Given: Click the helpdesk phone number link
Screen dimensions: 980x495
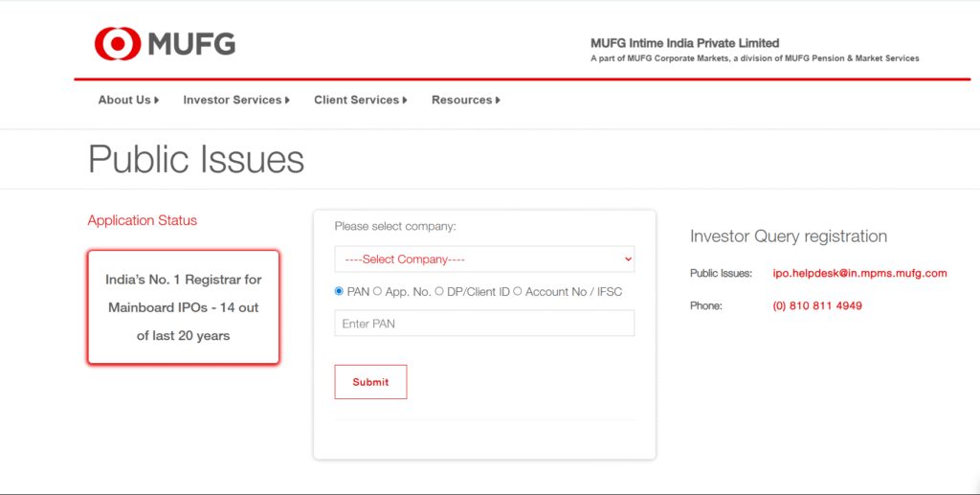Looking at the screenshot, I should click(816, 306).
